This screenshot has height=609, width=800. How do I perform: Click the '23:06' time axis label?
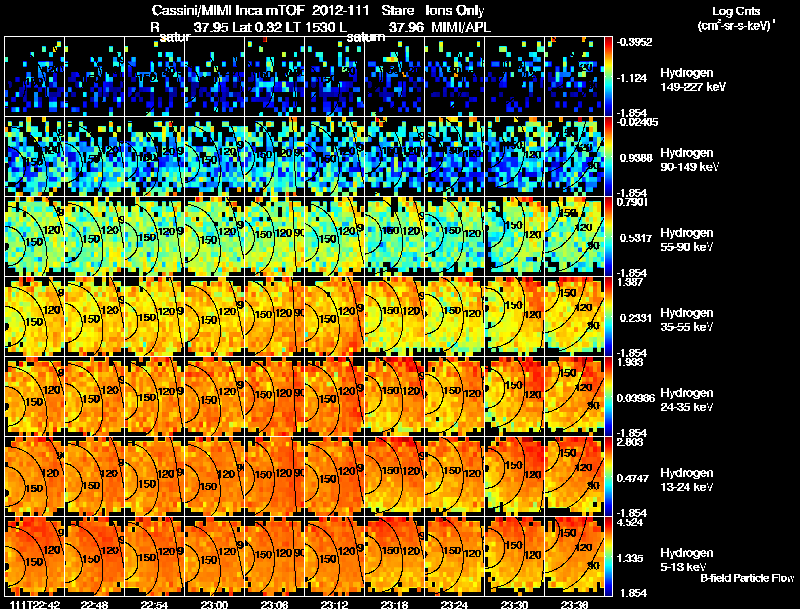274,604
